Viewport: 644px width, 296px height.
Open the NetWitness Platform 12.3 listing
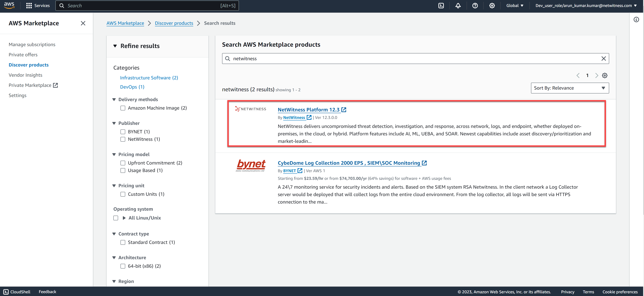pos(309,110)
